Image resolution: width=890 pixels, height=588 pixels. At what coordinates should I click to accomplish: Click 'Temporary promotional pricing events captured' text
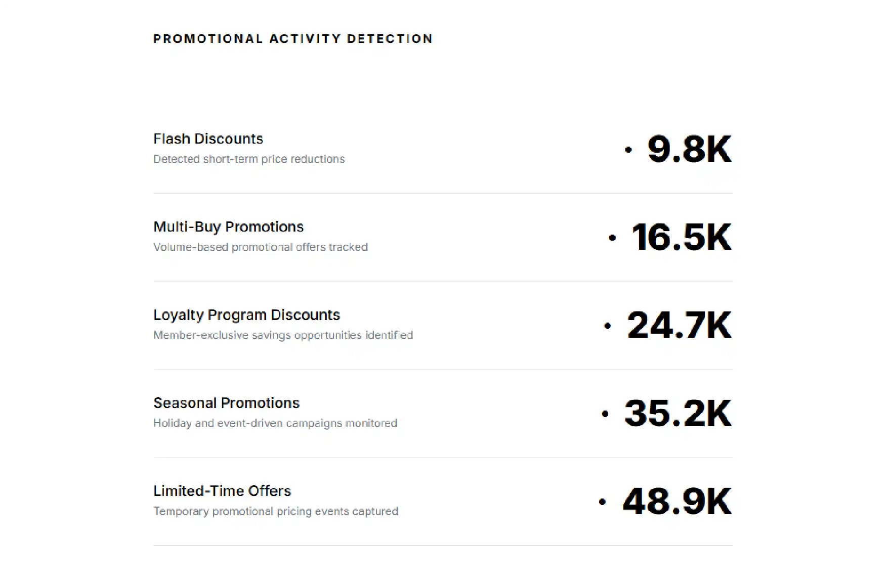coord(276,512)
